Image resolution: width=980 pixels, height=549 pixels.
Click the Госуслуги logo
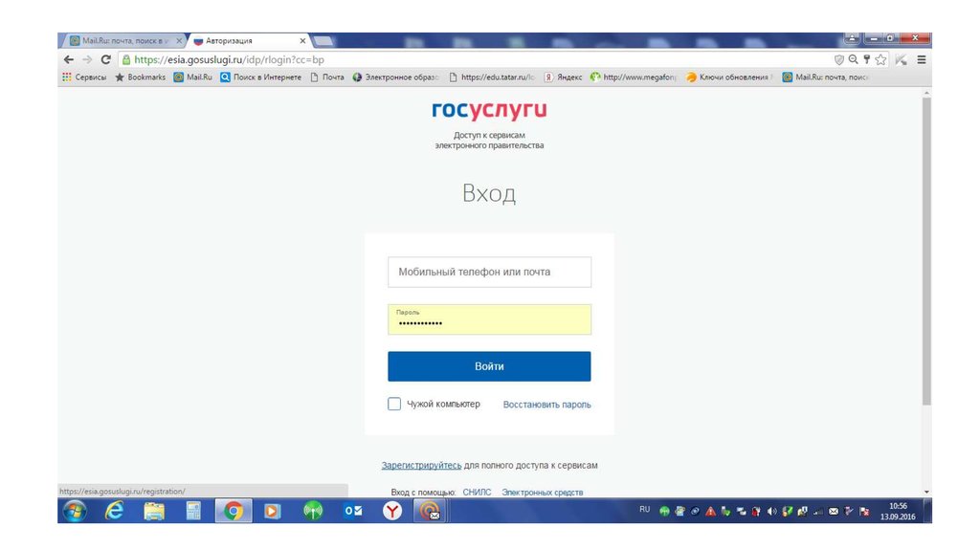[x=489, y=111]
